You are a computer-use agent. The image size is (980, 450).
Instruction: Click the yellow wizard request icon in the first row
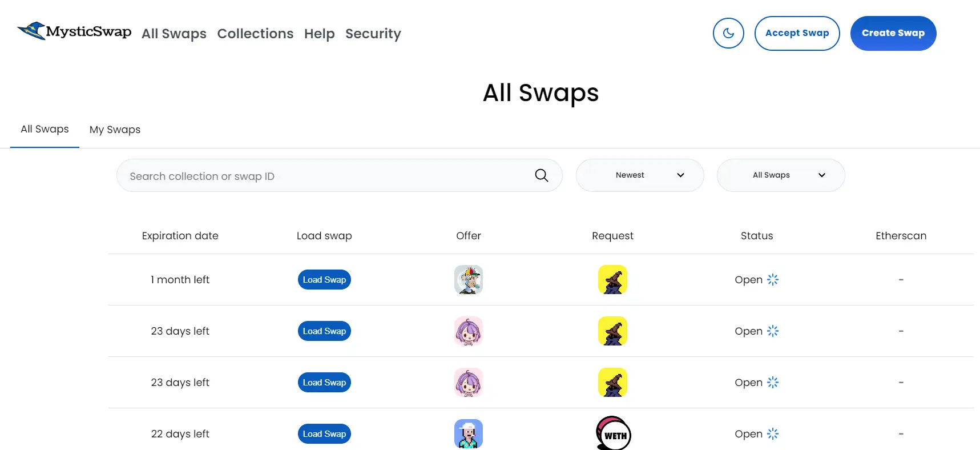612,280
